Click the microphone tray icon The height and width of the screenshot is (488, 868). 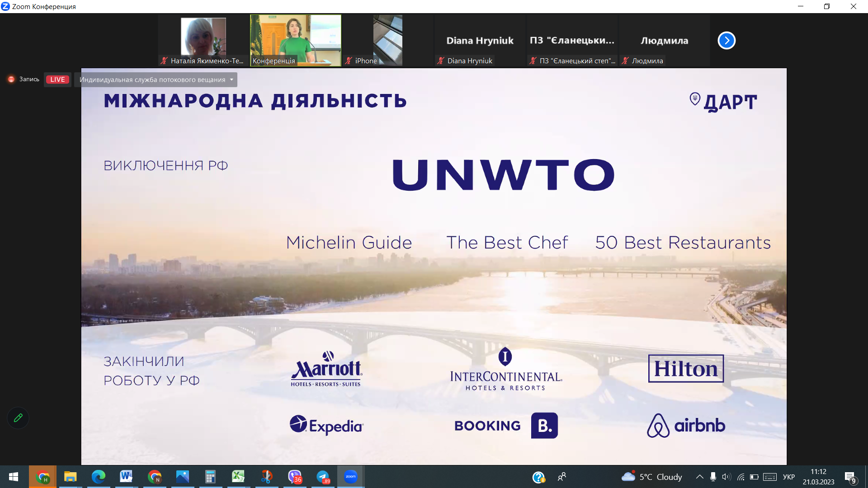713,477
